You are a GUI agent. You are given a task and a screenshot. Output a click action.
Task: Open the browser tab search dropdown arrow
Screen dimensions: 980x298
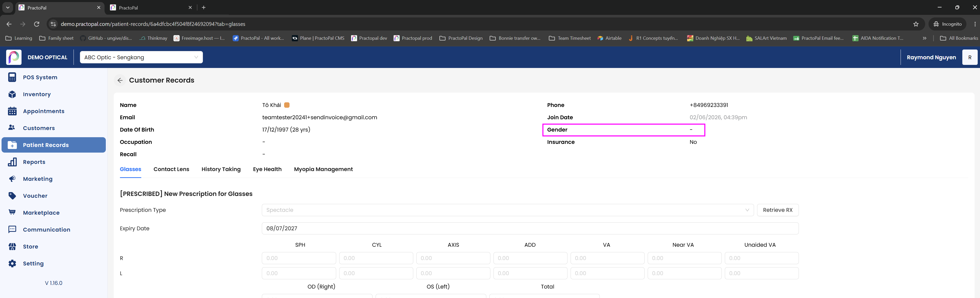pos(8,8)
